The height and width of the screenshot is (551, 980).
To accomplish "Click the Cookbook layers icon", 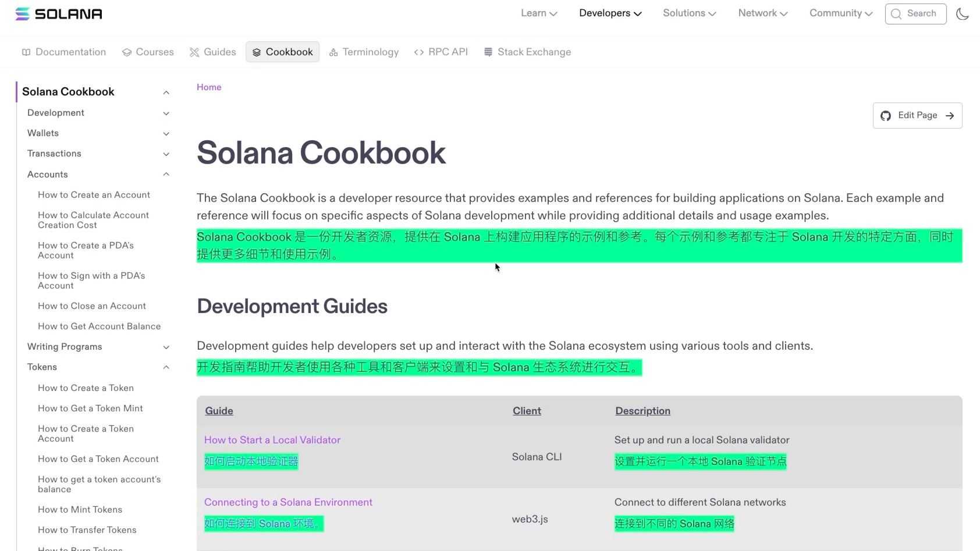I will [x=257, y=52].
